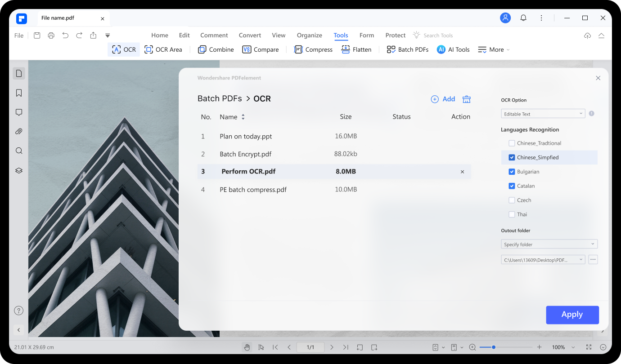The width and height of the screenshot is (621, 364).
Task: Choose the Flatten tool
Action: (356, 49)
